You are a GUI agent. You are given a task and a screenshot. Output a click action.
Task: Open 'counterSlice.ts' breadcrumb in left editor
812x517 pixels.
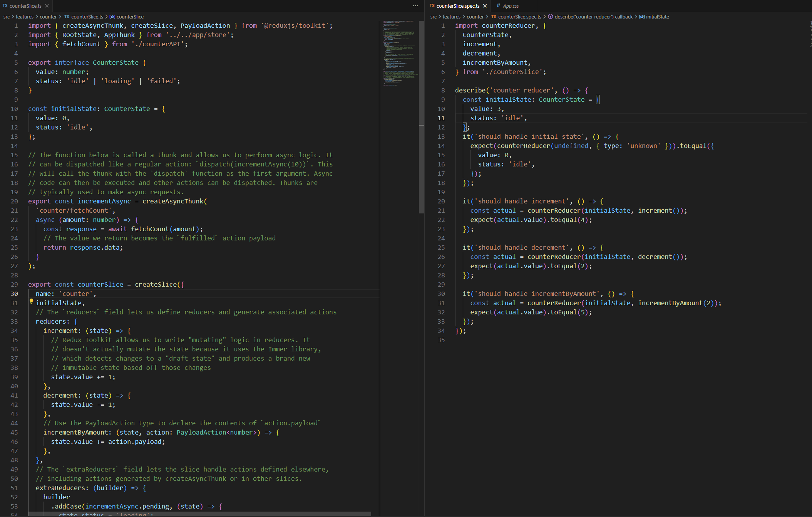(x=87, y=17)
